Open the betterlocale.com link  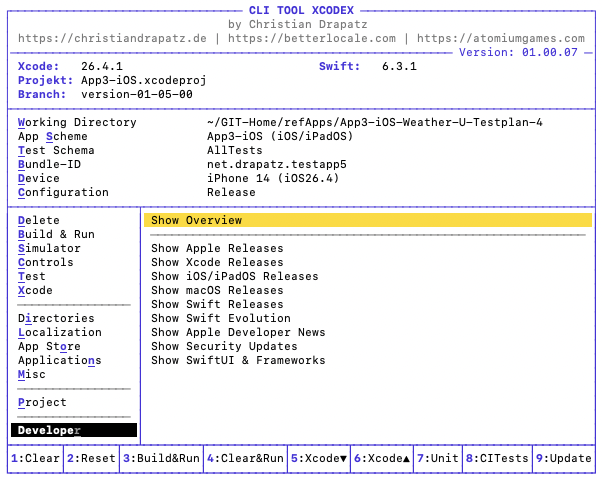[312, 38]
